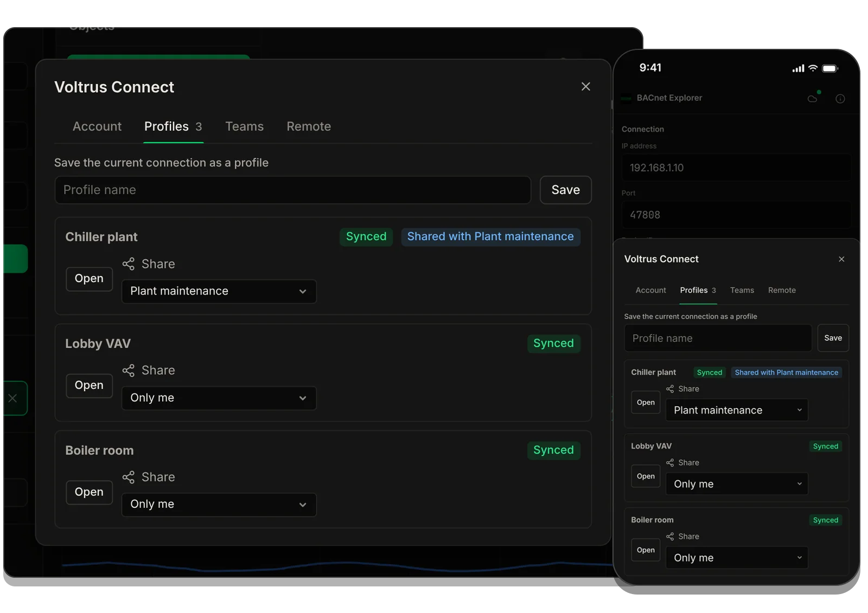
Task: Tap info icon in BACnet Explorer header
Action: pyautogui.click(x=840, y=99)
